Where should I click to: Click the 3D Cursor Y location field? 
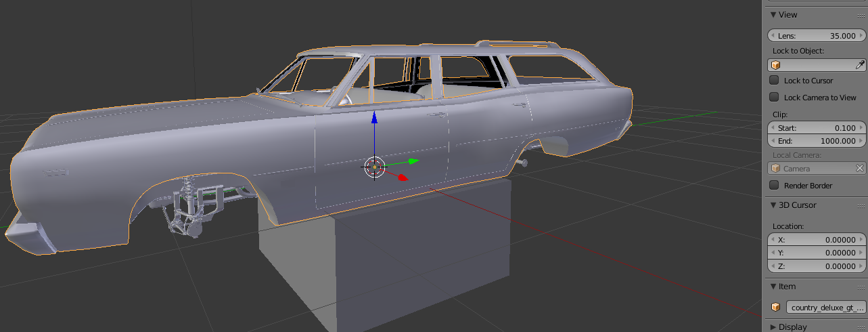[817, 253]
